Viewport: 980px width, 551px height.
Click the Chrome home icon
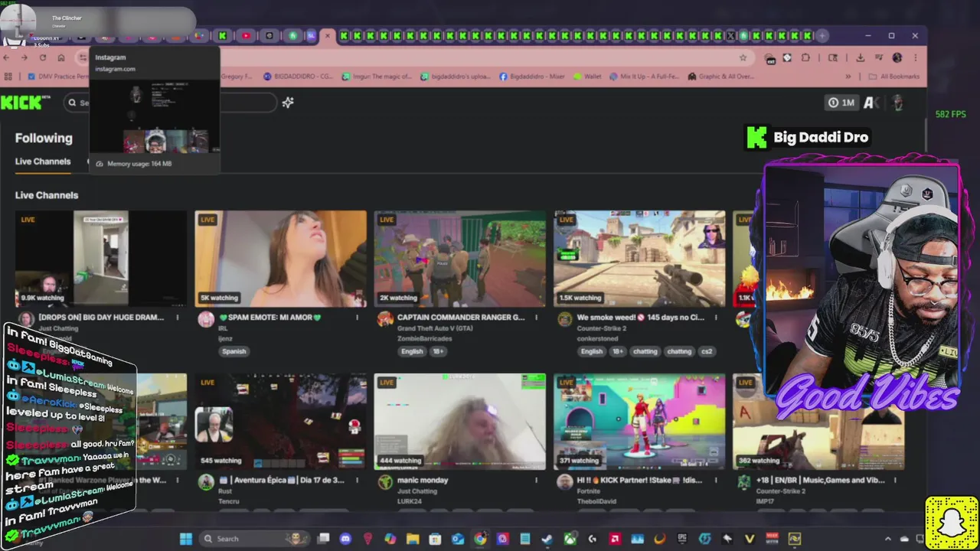pyautogui.click(x=61, y=57)
